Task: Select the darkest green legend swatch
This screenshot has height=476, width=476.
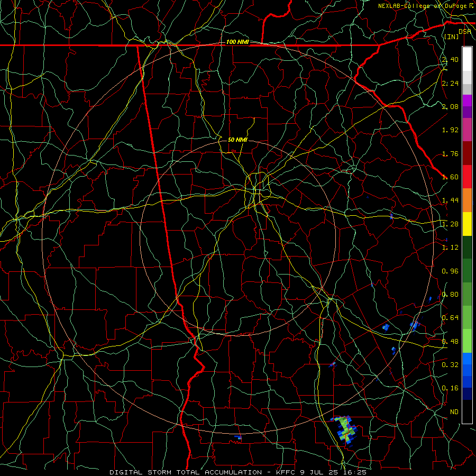Action: click(467, 247)
